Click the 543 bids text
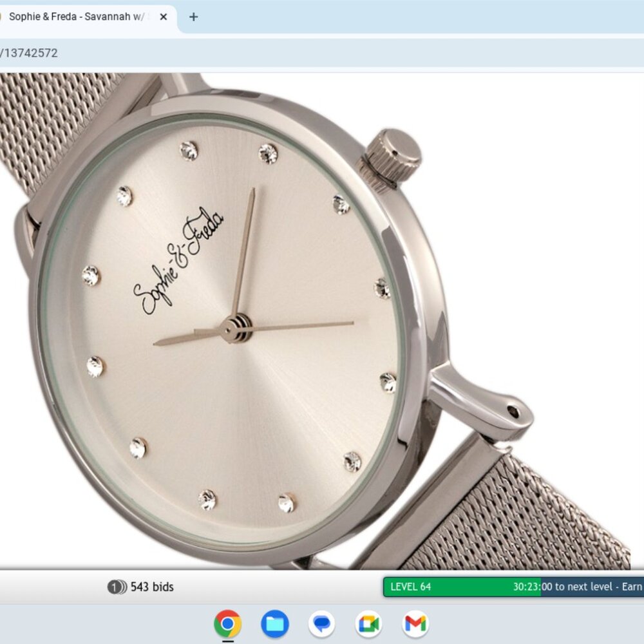 (x=152, y=587)
